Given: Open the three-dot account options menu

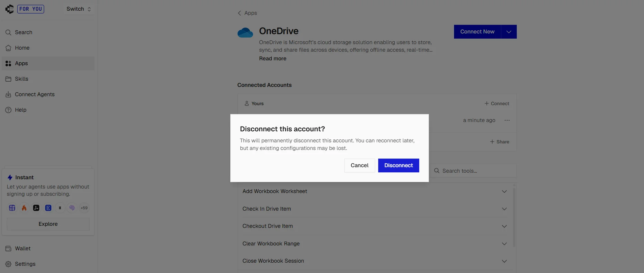Looking at the screenshot, I should pyautogui.click(x=507, y=120).
